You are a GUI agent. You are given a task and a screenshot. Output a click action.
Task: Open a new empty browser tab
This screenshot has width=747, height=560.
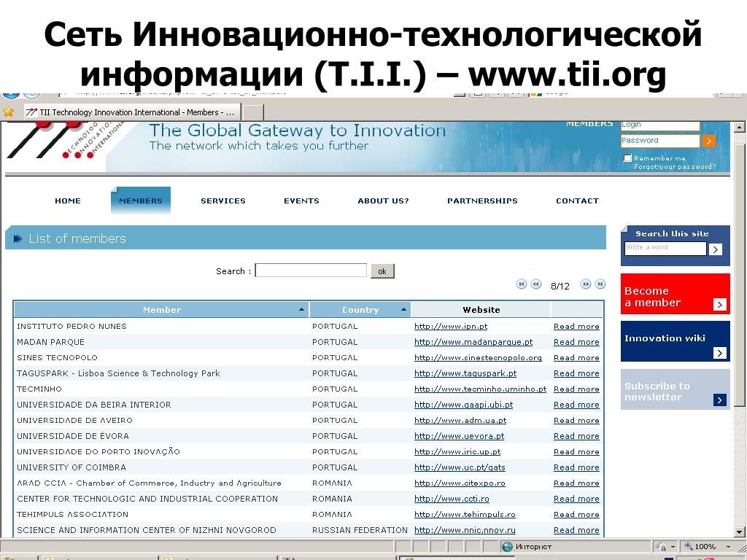253,113
